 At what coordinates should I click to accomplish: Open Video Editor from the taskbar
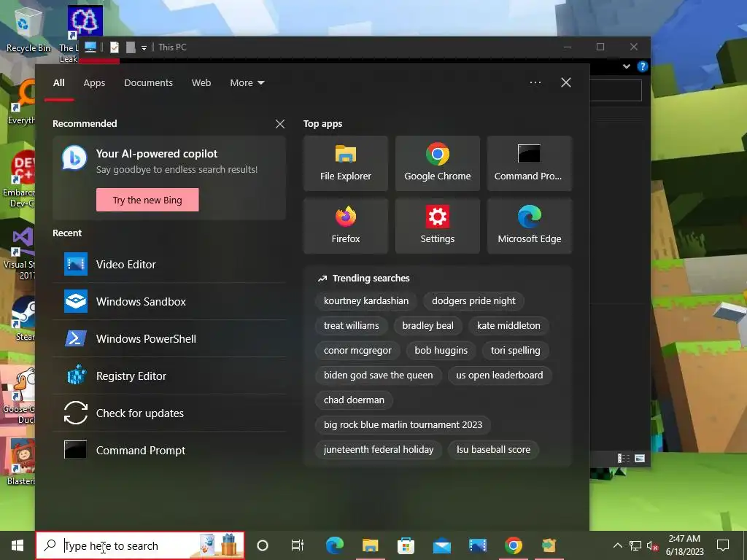(x=477, y=545)
